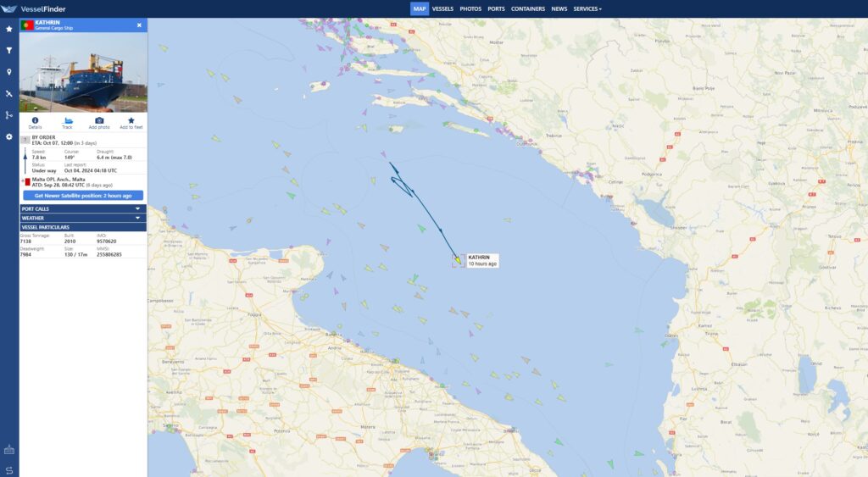The image size is (868, 477).
Task: Open the Services dropdown menu
Action: 587,8
